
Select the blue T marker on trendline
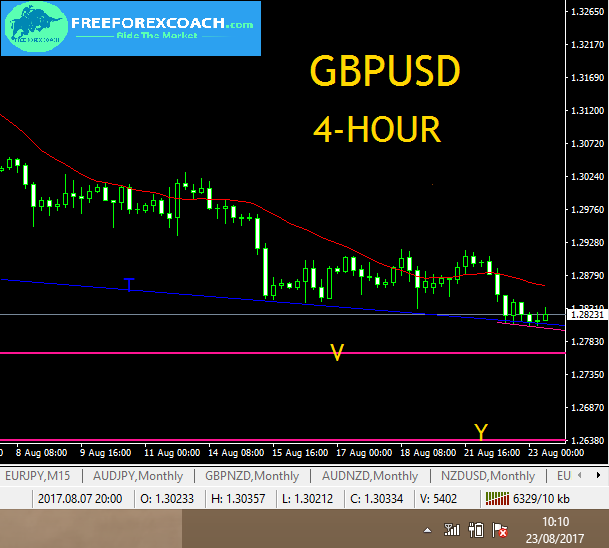tap(129, 284)
